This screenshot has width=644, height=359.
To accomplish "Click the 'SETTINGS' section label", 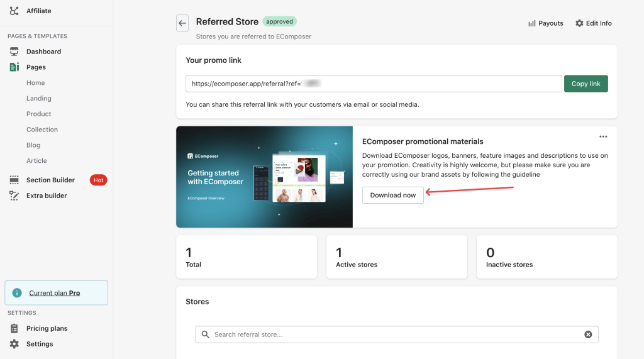I will [22, 313].
